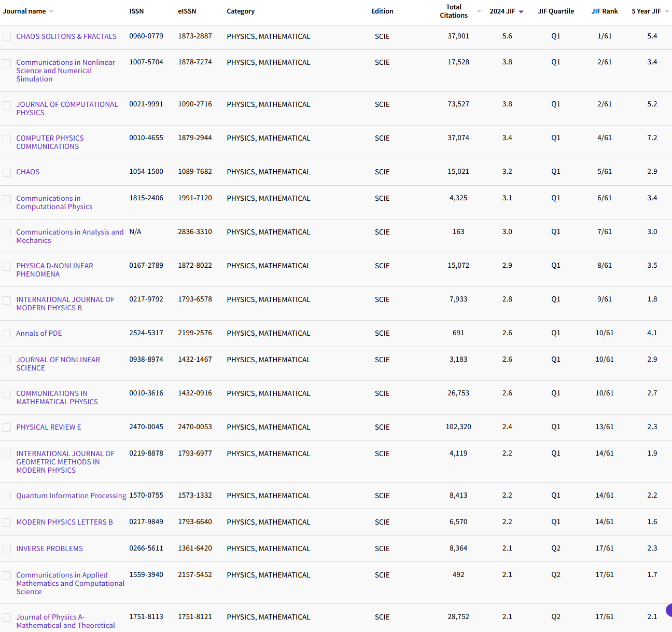Image resolution: width=672 pixels, height=632 pixels.
Task: Sort by Journal name arrow
Action: tap(51, 11)
